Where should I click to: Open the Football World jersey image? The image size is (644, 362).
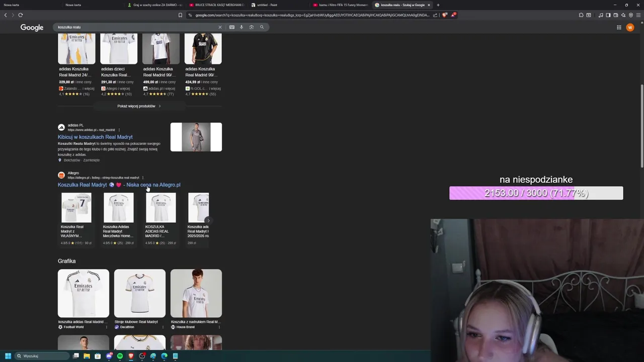[83, 294]
